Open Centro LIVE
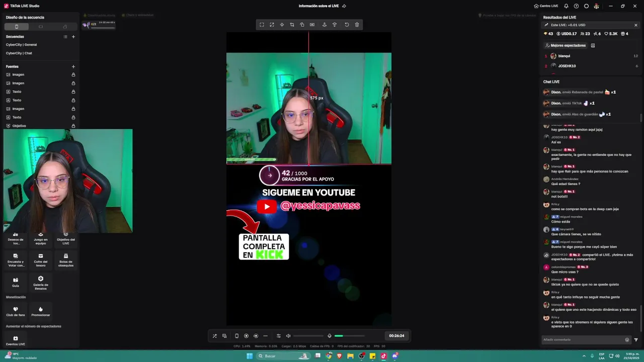This screenshot has width=644, height=362. [x=546, y=6]
